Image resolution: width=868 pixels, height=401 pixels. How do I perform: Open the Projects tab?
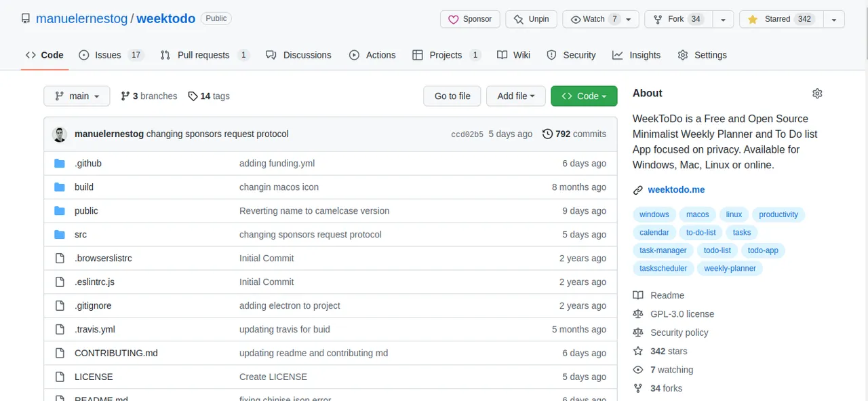(447, 55)
